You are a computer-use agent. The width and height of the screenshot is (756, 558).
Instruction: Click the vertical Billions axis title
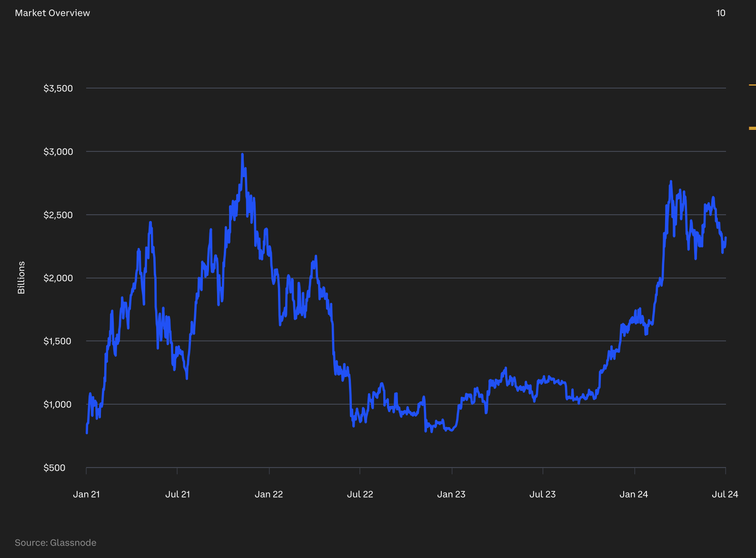(21, 278)
